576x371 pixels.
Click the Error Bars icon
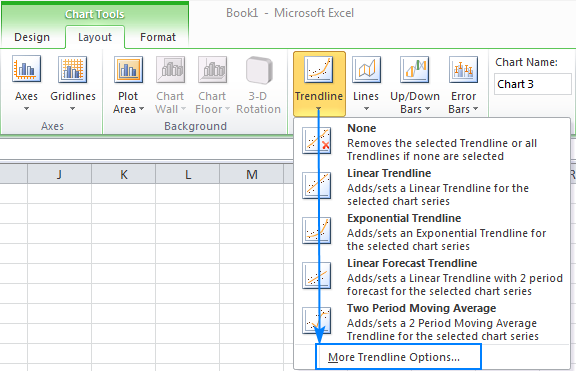coord(463,69)
